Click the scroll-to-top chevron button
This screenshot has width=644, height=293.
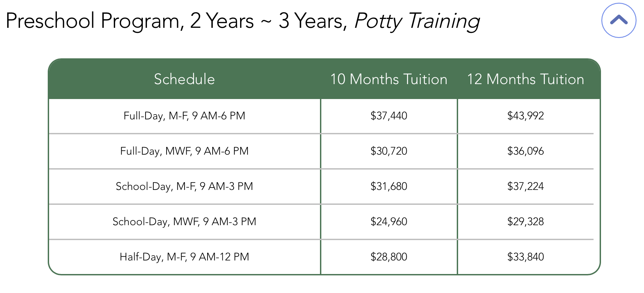tap(619, 20)
